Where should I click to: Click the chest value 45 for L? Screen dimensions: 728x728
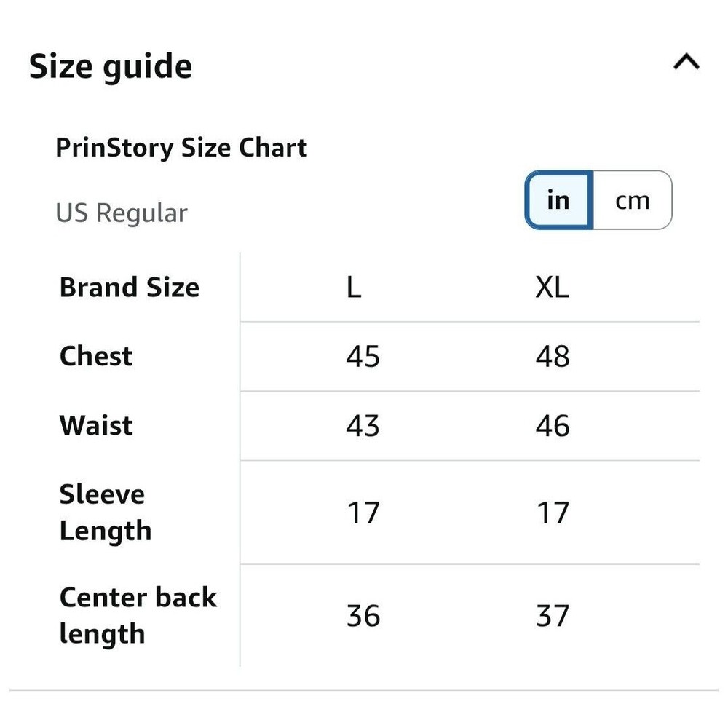[363, 356]
